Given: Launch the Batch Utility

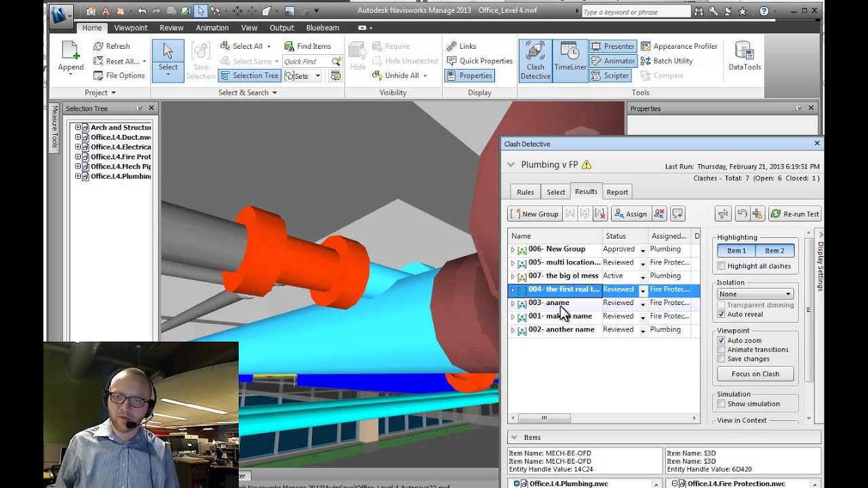Looking at the screenshot, I should click(667, 61).
